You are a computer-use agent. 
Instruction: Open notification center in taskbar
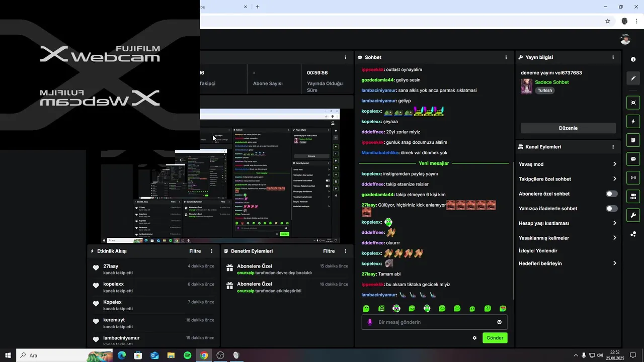[x=633, y=355]
